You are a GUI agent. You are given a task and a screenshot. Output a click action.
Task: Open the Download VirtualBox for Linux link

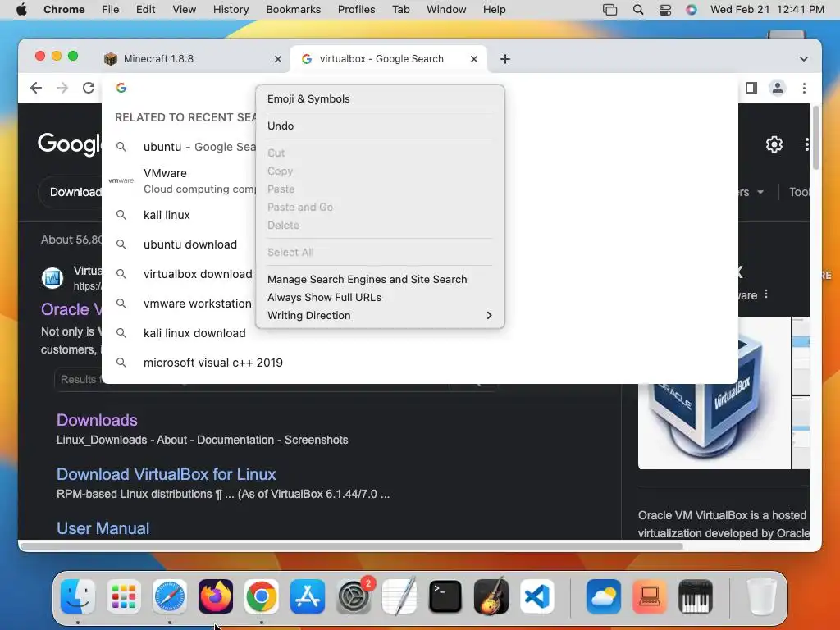pyautogui.click(x=166, y=474)
